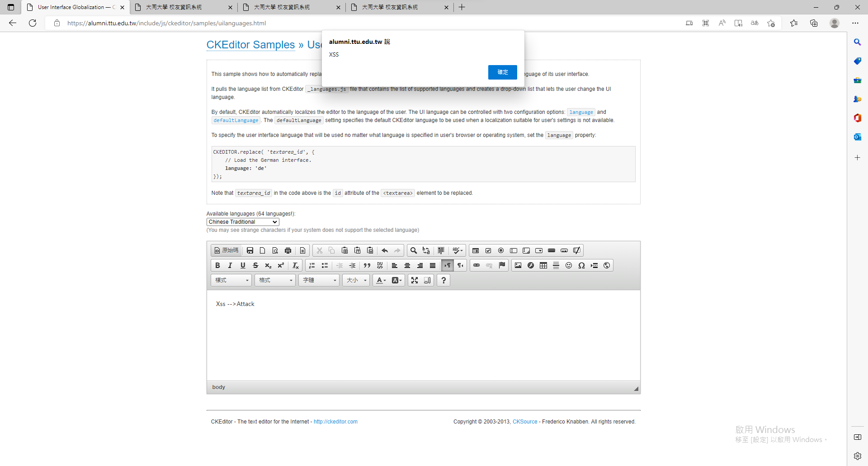Open the Replace tool

click(x=426, y=250)
